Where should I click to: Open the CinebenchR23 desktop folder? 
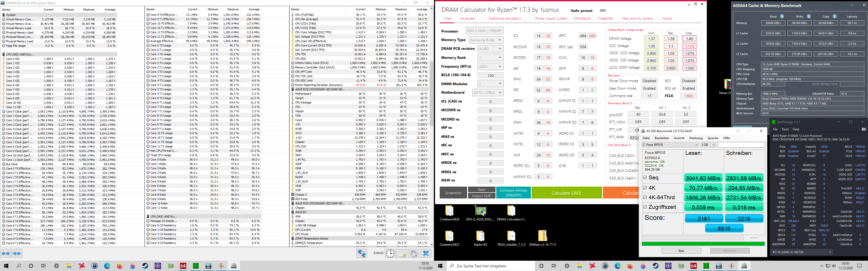coord(450,239)
